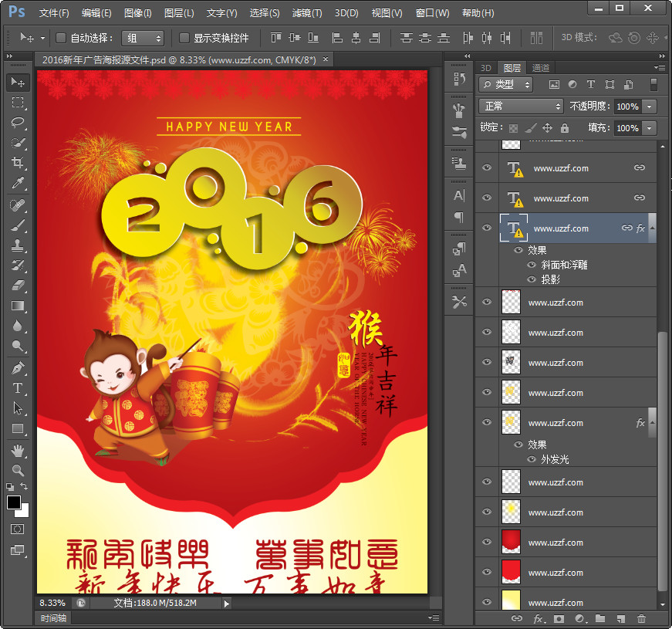Create a new layer group folder

coord(599,619)
